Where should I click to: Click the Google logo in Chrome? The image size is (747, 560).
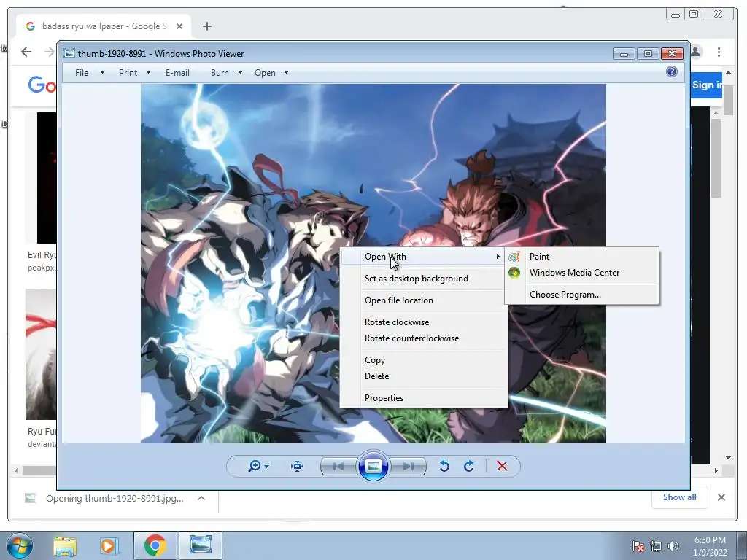(x=42, y=85)
